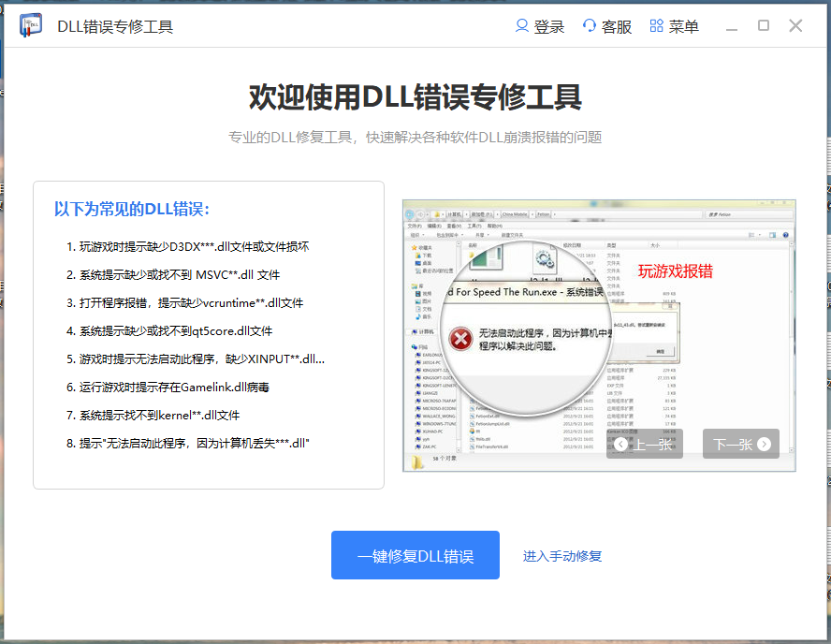The height and width of the screenshot is (644, 831).
Task: Click the user profile icon beside 登录
Action: (522, 25)
